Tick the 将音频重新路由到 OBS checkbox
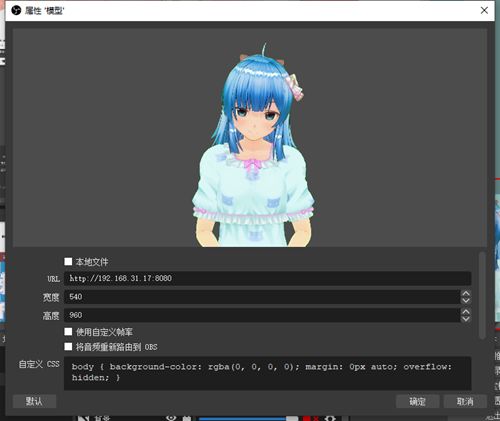Image resolution: width=500 pixels, height=421 pixels. click(68, 346)
